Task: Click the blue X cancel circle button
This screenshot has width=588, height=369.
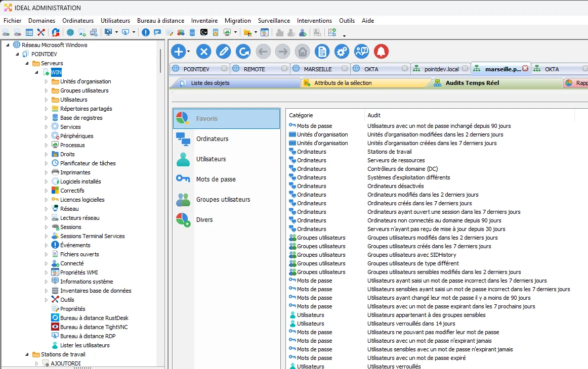Action: click(203, 52)
